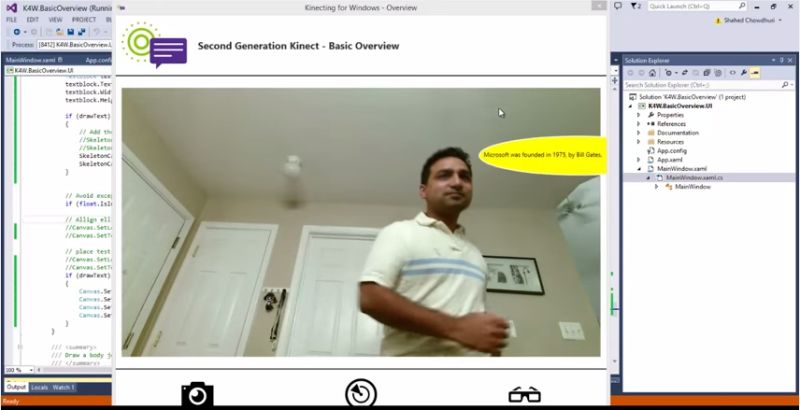Click the circular replay clock icon
Image resolution: width=800 pixels, height=410 pixels.
coord(361,394)
